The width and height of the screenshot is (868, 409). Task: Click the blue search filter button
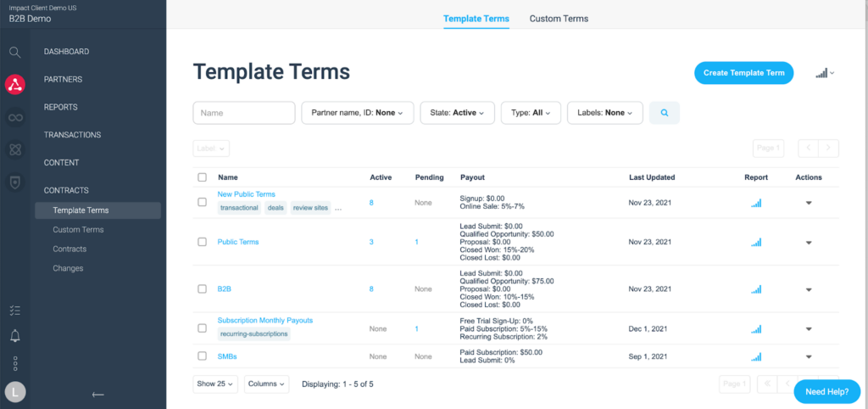[x=664, y=112]
